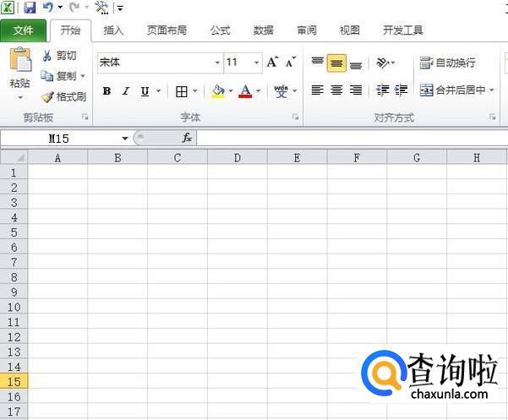Click the tools icon in quick access toolbar
Screen dimensions: 508x420
101,7
